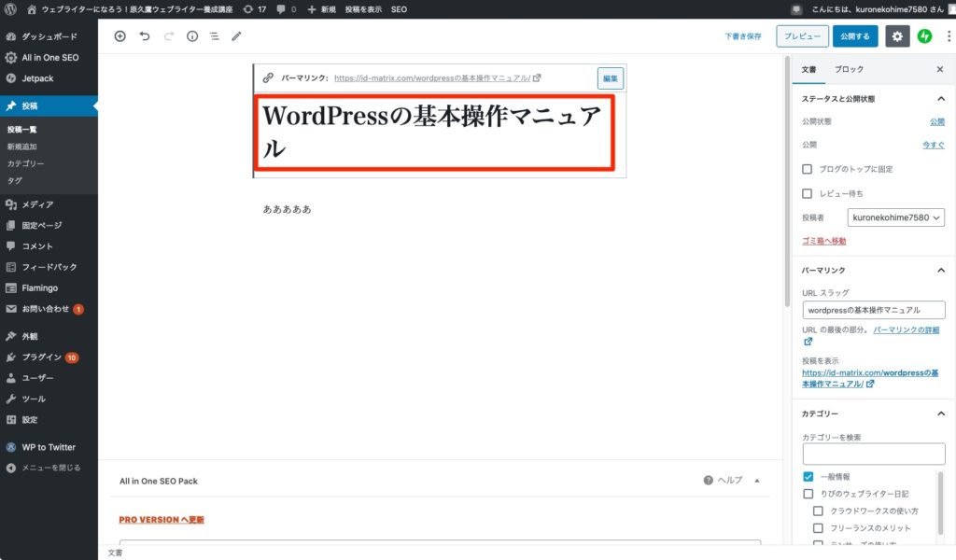Open updates indicator showing 17
The height and width of the screenshot is (560, 956).
pyautogui.click(x=254, y=9)
